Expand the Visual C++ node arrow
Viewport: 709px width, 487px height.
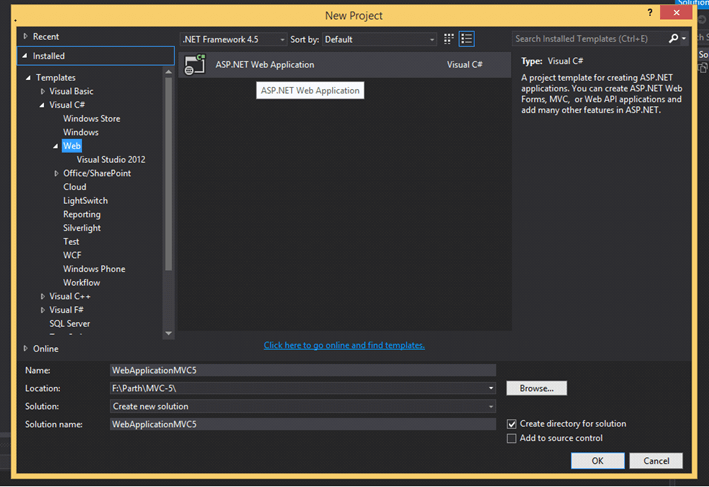(x=43, y=296)
